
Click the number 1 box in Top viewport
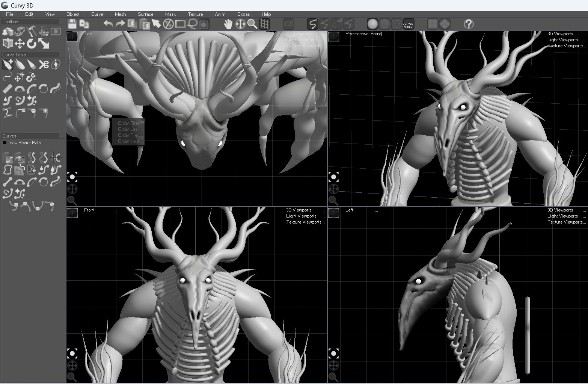click(x=72, y=36)
